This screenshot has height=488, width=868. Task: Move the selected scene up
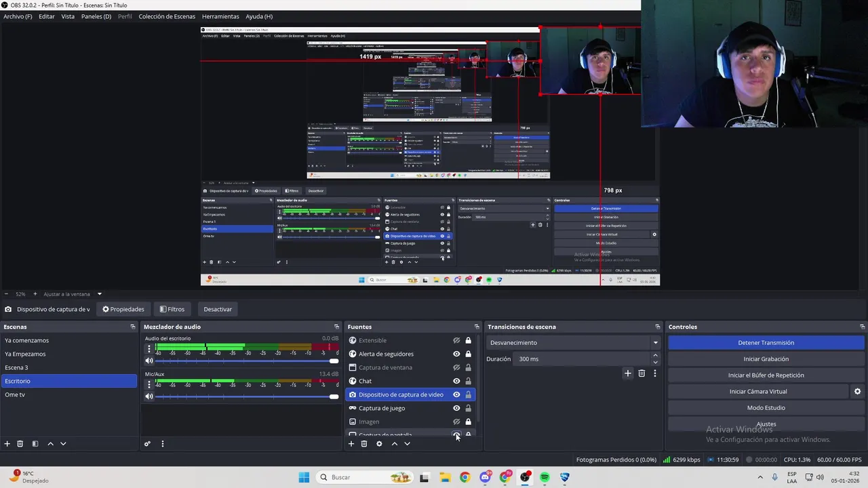pyautogui.click(x=50, y=444)
